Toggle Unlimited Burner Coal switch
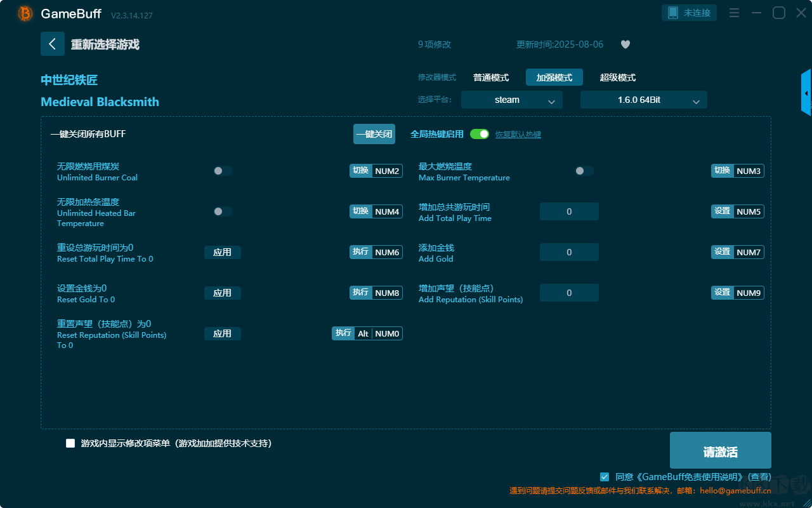812x508 pixels. pos(222,171)
